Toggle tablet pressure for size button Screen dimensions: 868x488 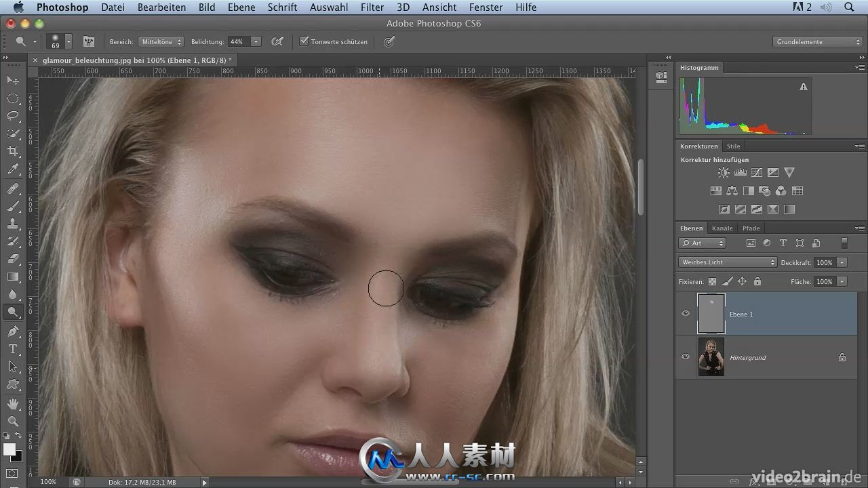[x=389, y=41]
